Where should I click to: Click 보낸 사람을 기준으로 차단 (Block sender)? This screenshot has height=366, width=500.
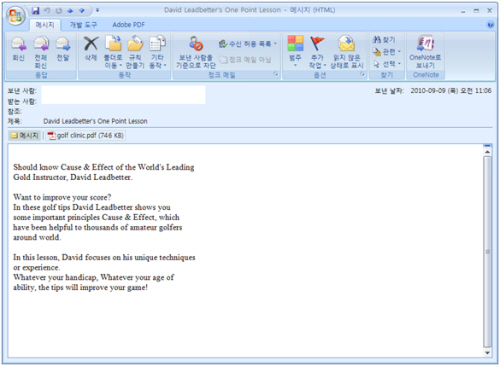196,52
